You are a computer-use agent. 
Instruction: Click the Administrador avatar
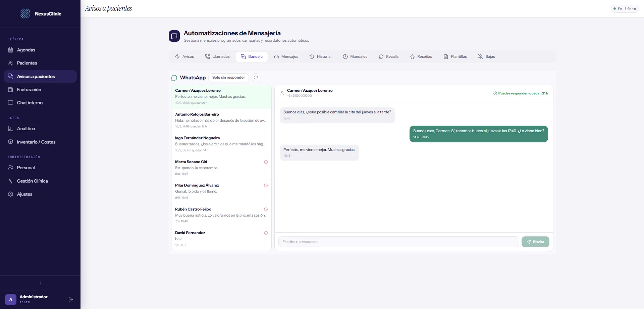tap(11, 299)
